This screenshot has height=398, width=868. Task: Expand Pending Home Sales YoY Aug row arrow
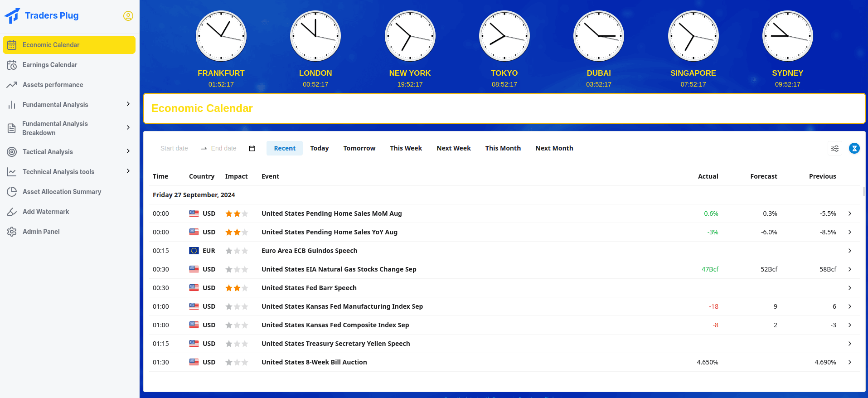850,232
